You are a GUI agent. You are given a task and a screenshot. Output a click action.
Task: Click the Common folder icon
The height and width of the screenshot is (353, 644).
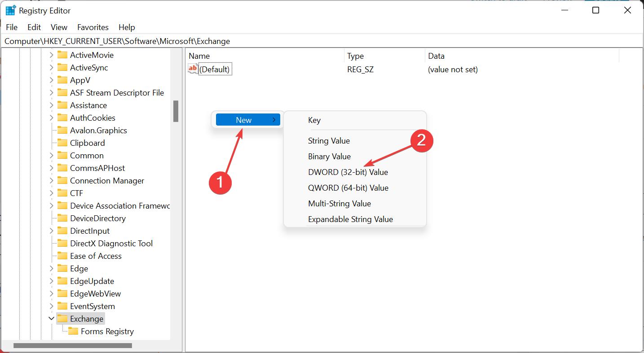(x=62, y=156)
